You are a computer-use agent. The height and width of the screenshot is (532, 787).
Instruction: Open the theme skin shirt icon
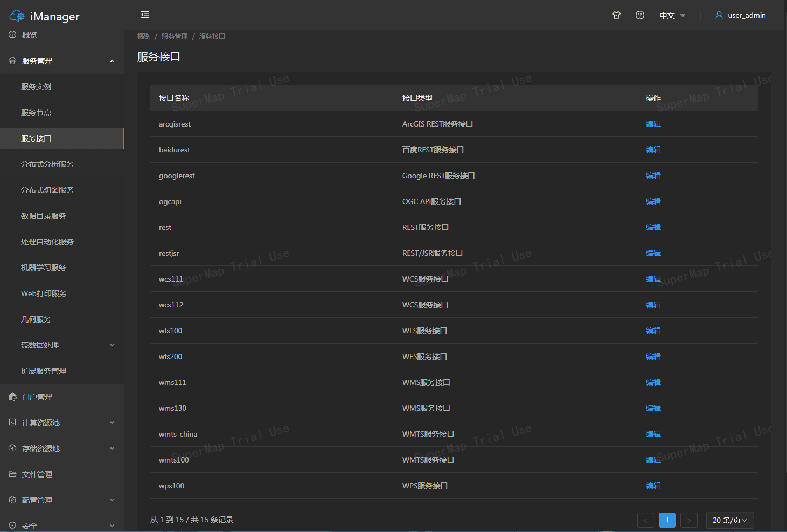tap(617, 15)
